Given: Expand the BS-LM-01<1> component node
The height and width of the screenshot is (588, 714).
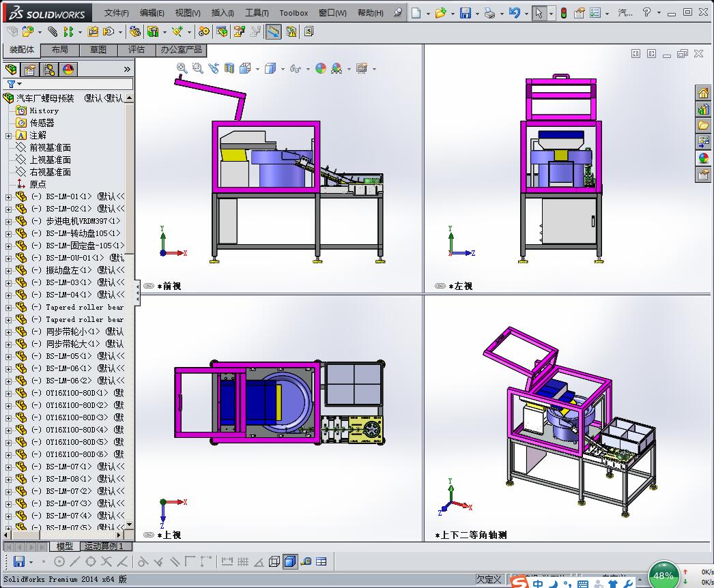Looking at the screenshot, I should tap(8, 197).
